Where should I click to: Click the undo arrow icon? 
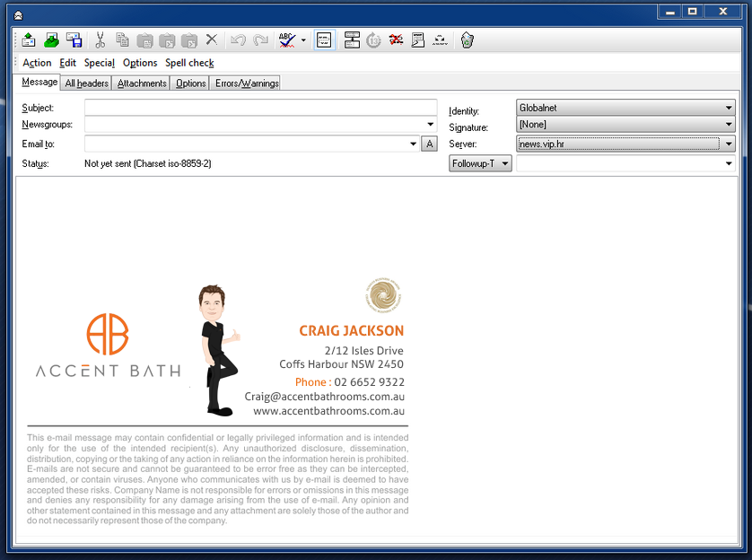pos(239,40)
